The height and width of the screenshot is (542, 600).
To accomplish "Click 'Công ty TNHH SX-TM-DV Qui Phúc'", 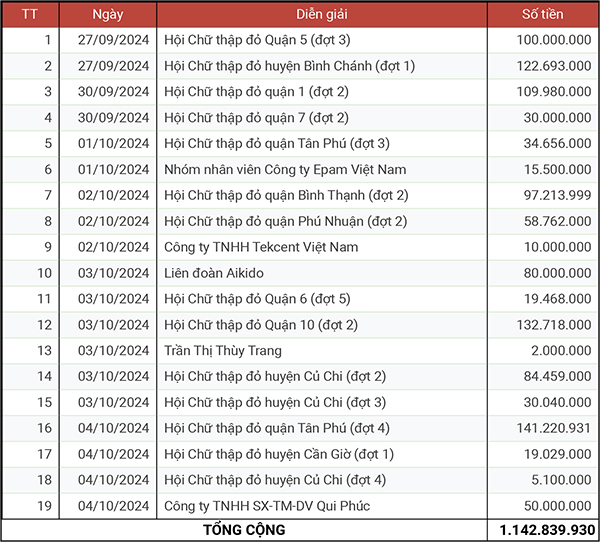I will [267, 506].
